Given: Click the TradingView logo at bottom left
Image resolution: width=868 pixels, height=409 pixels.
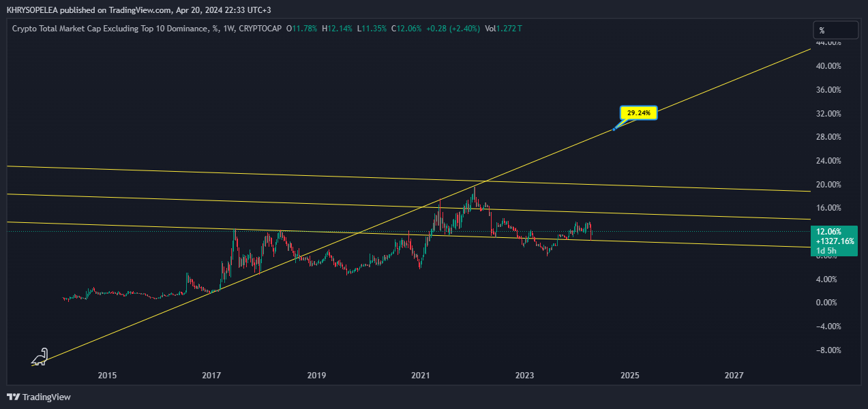Looking at the screenshot, I should pos(39,397).
